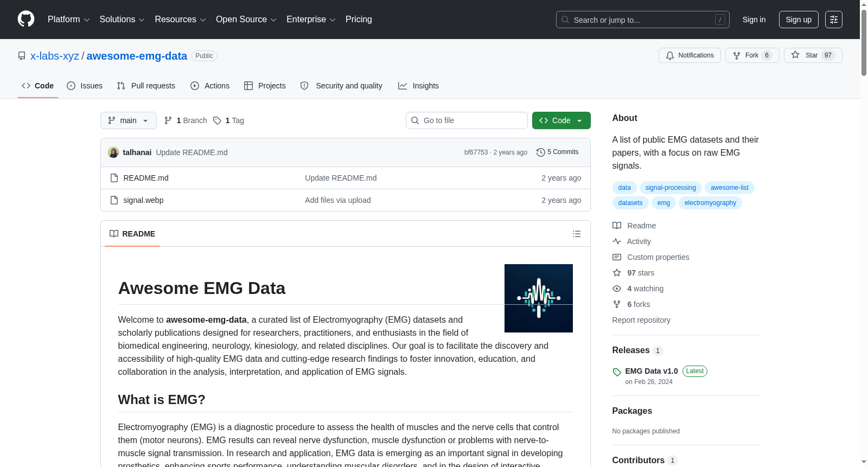Screen dimensions: 868x467
Task: Expand the Enterprise menu
Action: pos(311,20)
